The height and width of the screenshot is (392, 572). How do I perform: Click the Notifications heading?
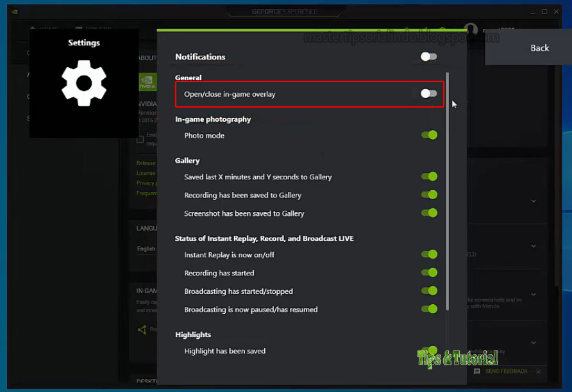[200, 57]
